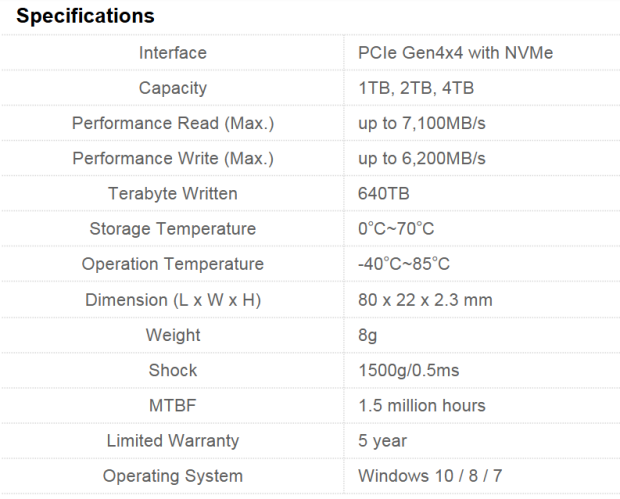Select the 1500g/0.5ms shock value
The image size is (620, 499).
point(409,370)
